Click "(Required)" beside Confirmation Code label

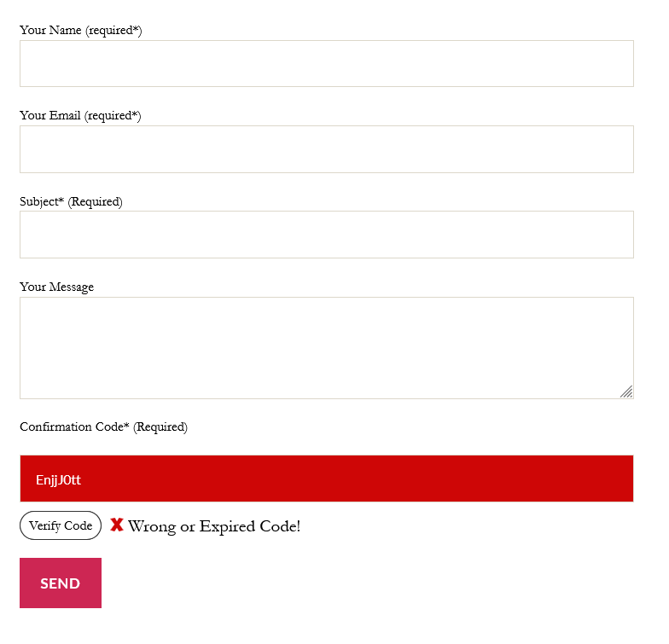click(160, 427)
